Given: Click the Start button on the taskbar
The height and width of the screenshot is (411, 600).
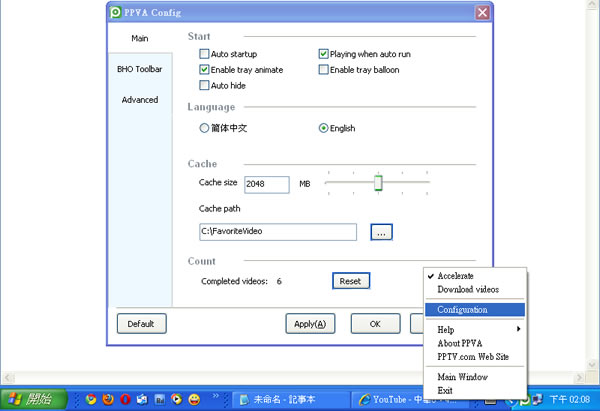Looking at the screenshot, I should click(34, 400).
